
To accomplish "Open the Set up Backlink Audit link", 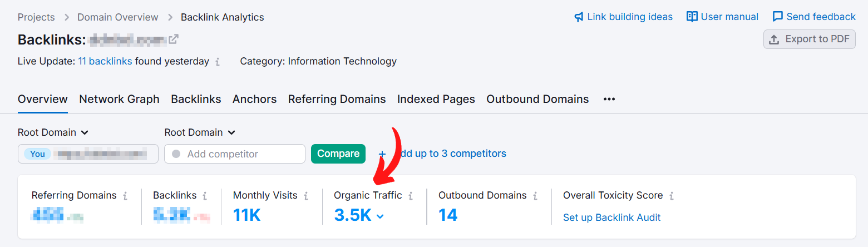I will 611,218.
